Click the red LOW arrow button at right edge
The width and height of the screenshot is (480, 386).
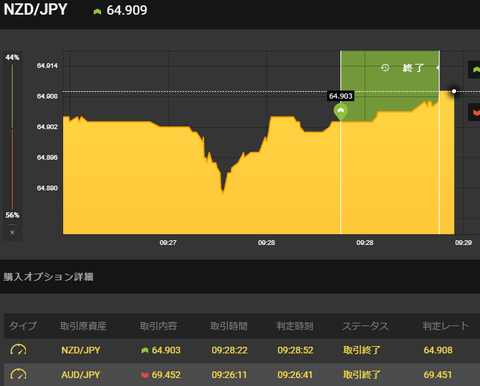474,112
